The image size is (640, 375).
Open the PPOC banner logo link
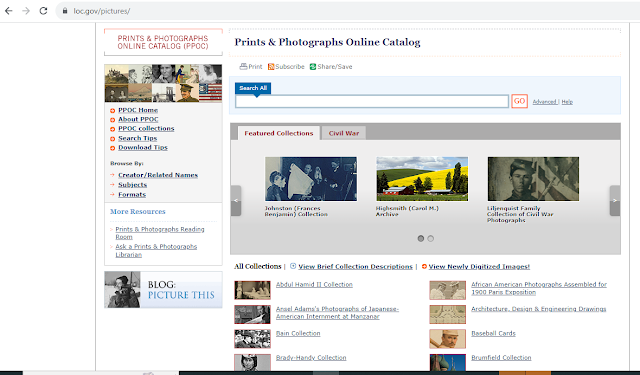pyautogui.click(x=163, y=42)
